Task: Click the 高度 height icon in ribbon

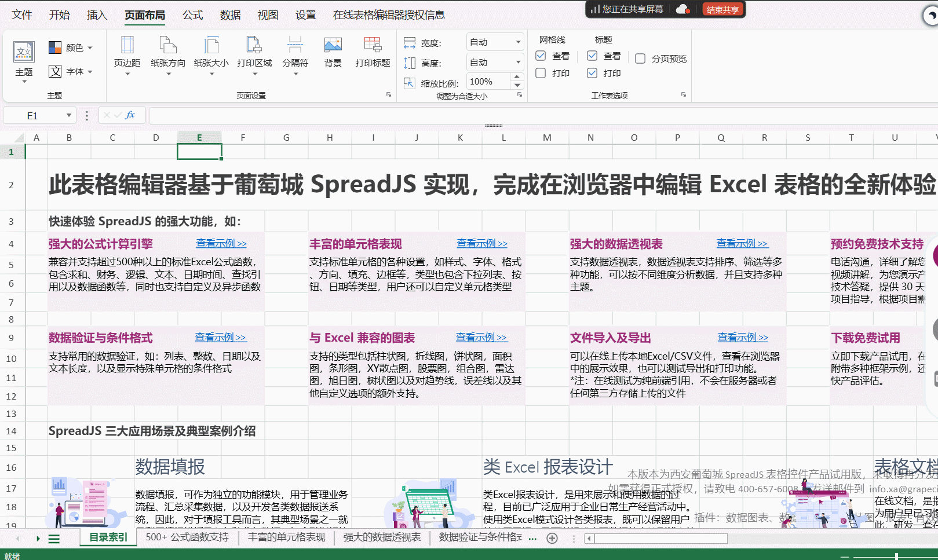Action: point(410,63)
